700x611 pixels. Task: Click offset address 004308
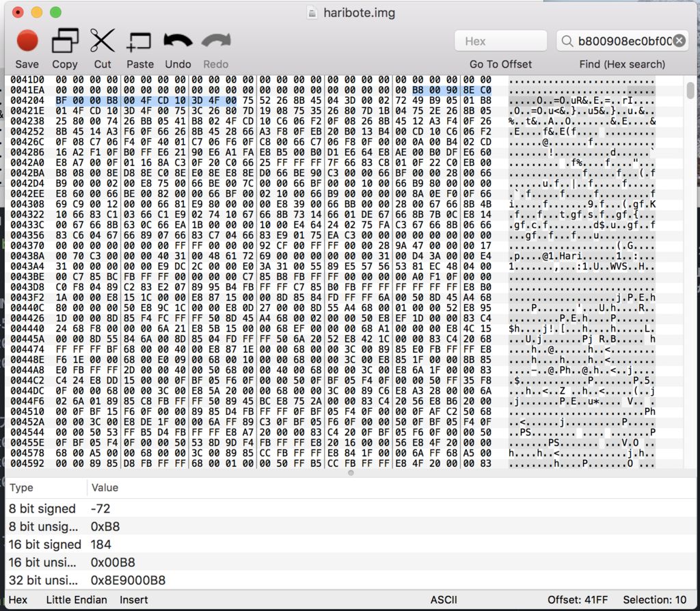point(27,204)
